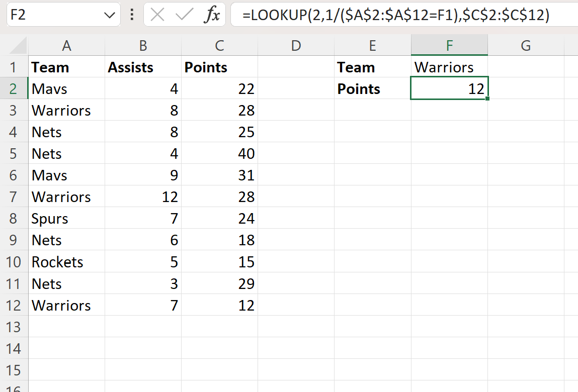Click the Points label in cell E2
The height and width of the screenshot is (392, 578).
tap(372, 89)
